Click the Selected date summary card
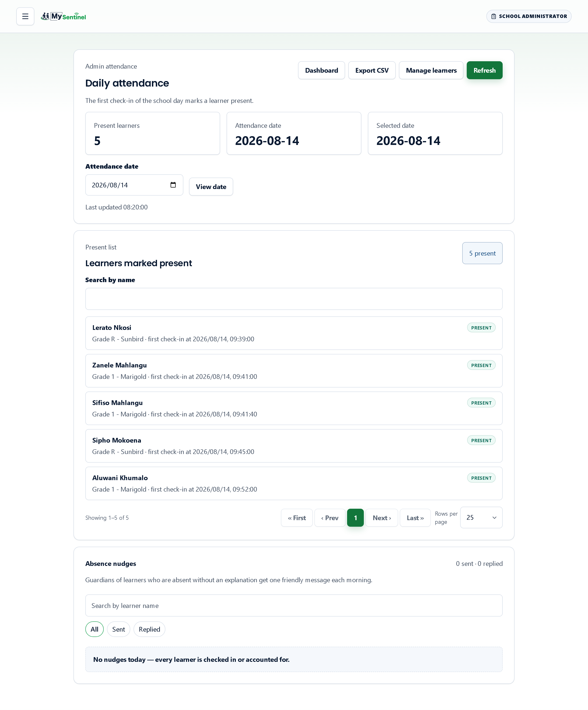The width and height of the screenshot is (588, 710). pos(435,134)
